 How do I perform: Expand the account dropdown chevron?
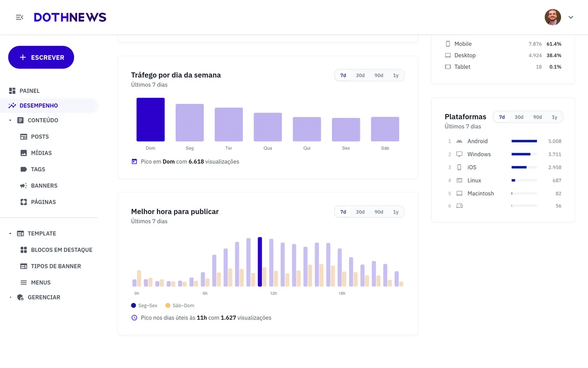[570, 18]
